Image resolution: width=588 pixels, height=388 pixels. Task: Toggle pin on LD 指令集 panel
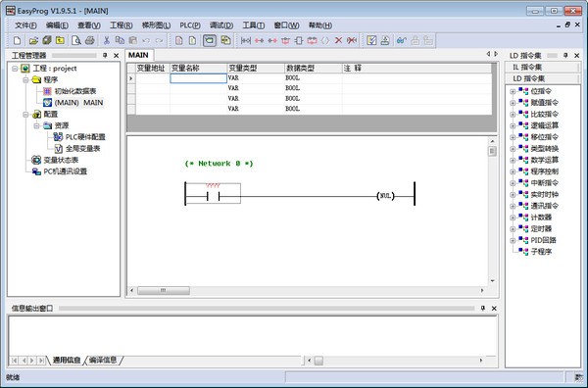(x=565, y=56)
